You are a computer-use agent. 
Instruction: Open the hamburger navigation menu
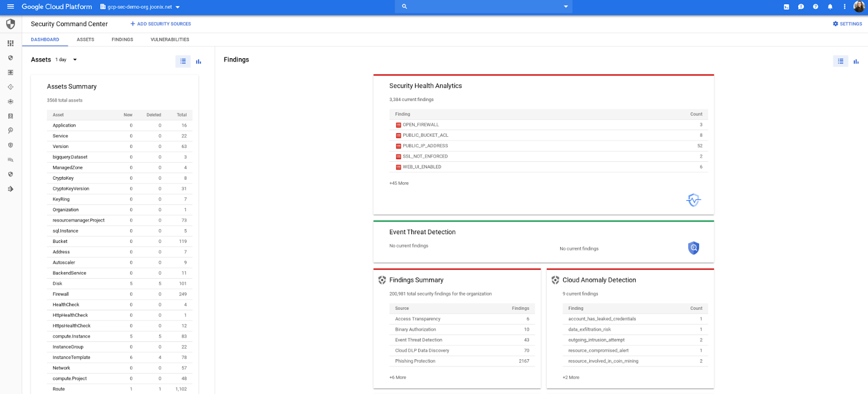(x=10, y=7)
